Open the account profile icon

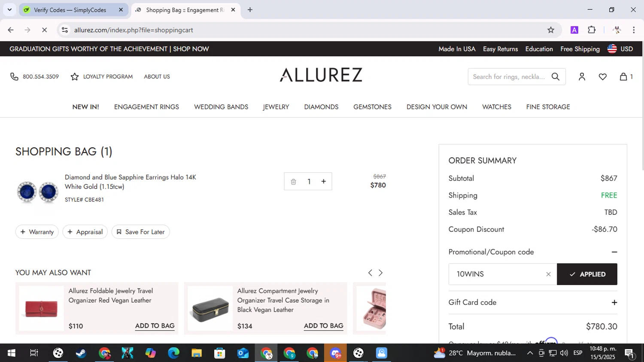(582, 76)
